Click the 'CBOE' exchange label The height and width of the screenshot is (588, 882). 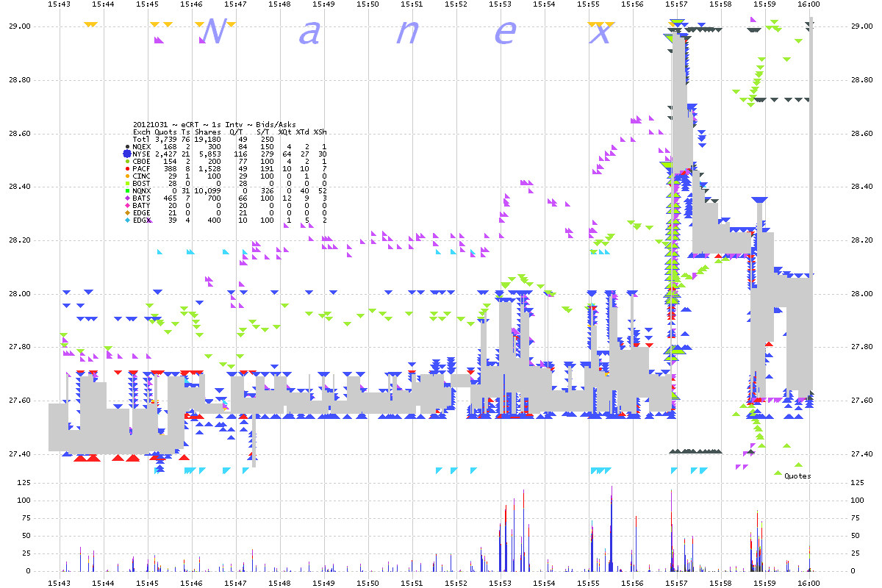coord(141,162)
